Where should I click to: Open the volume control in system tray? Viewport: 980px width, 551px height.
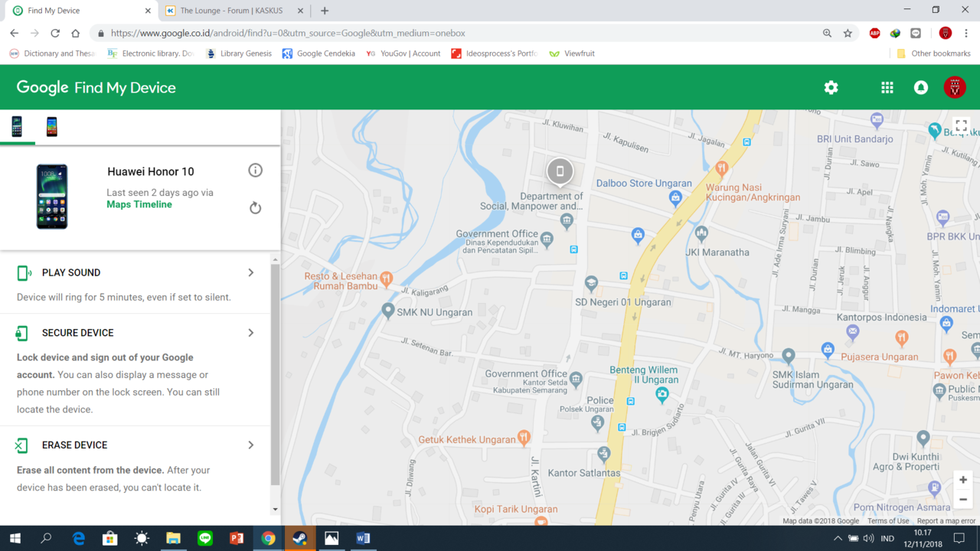869,539
